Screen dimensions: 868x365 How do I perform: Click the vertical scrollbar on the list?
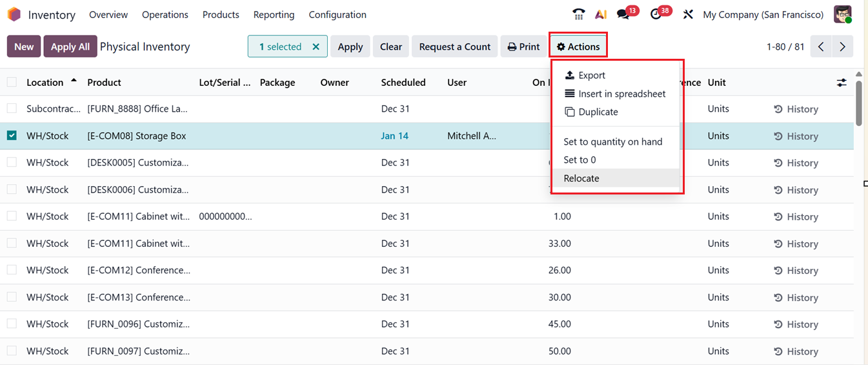[x=858, y=103]
